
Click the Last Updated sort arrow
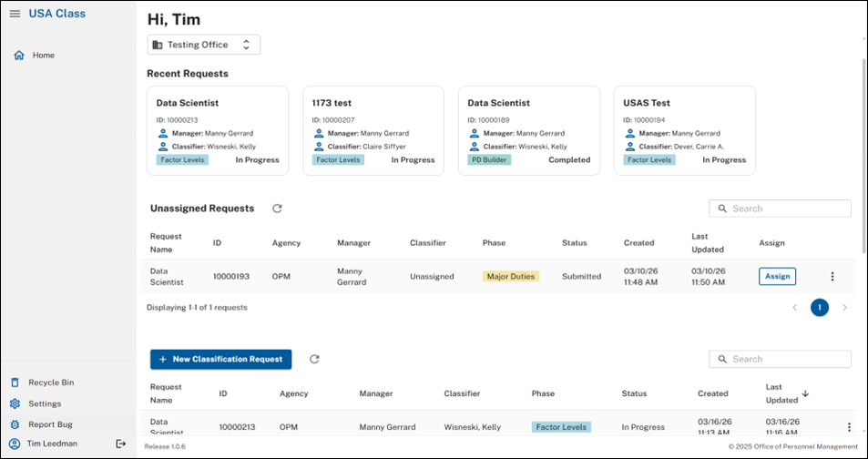[805, 393]
